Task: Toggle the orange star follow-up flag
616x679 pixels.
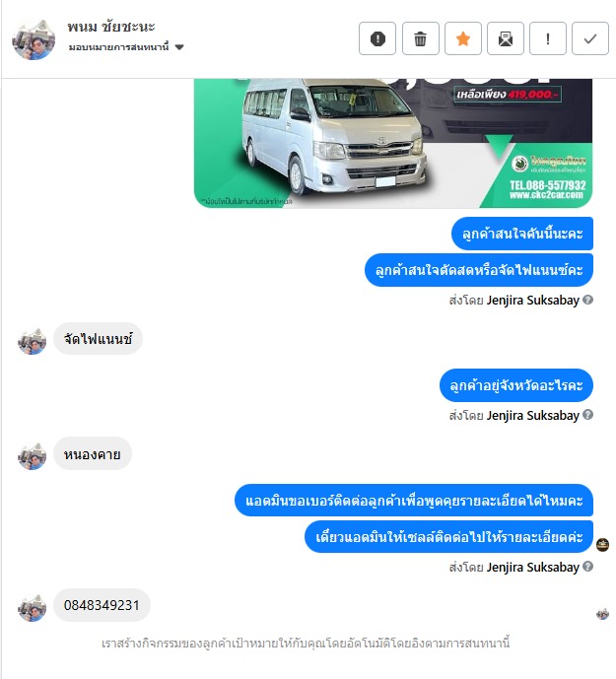Action: click(x=463, y=39)
